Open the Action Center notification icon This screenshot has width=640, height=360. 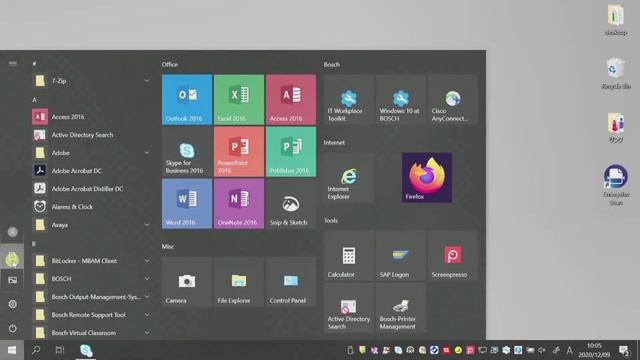coord(623,350)
